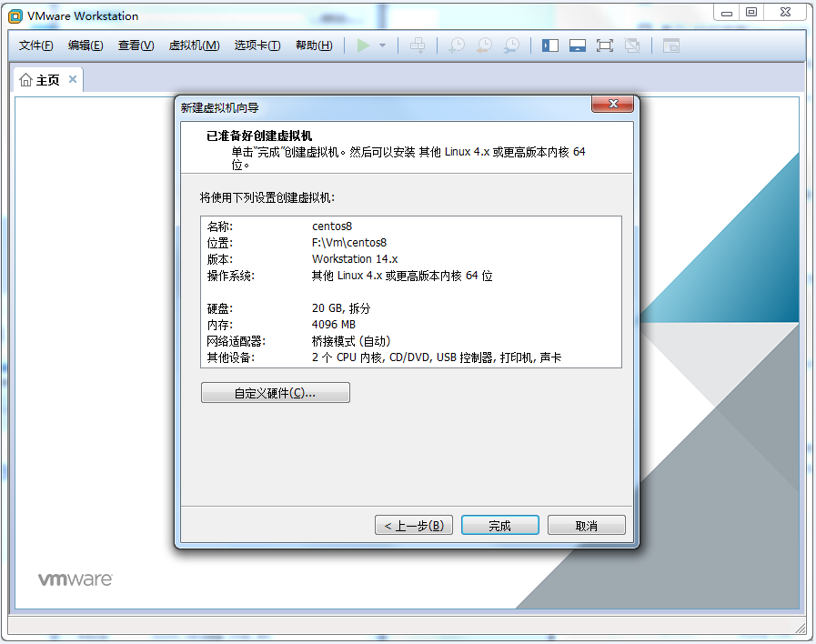Close the 主页 tab with its X

(x=73, y=80)
